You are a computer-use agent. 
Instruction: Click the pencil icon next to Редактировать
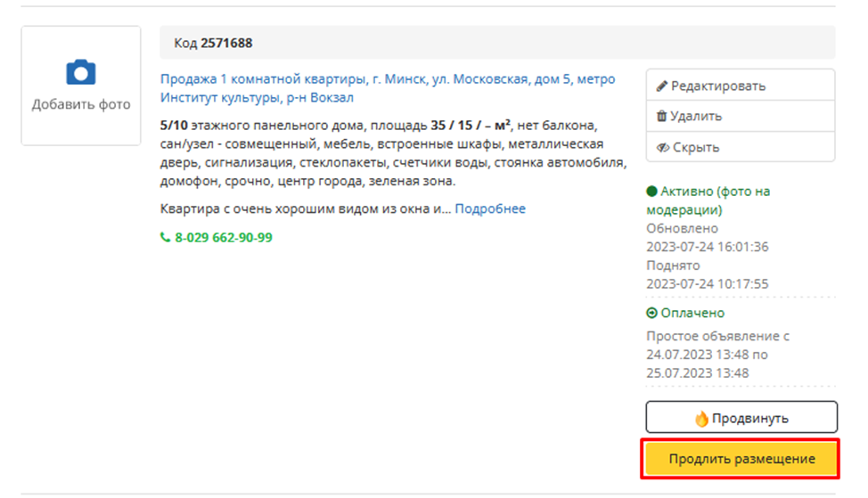pyautogui.click(x=661, y=86)
